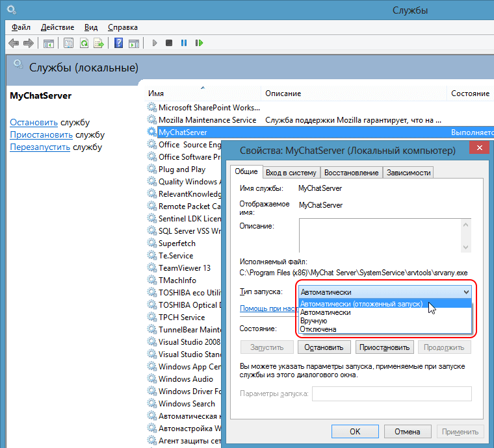Click the Export List toolbar icon
The height and width of the screenshot is (448, 494).
pyautogui.click(x=98, y=44)
